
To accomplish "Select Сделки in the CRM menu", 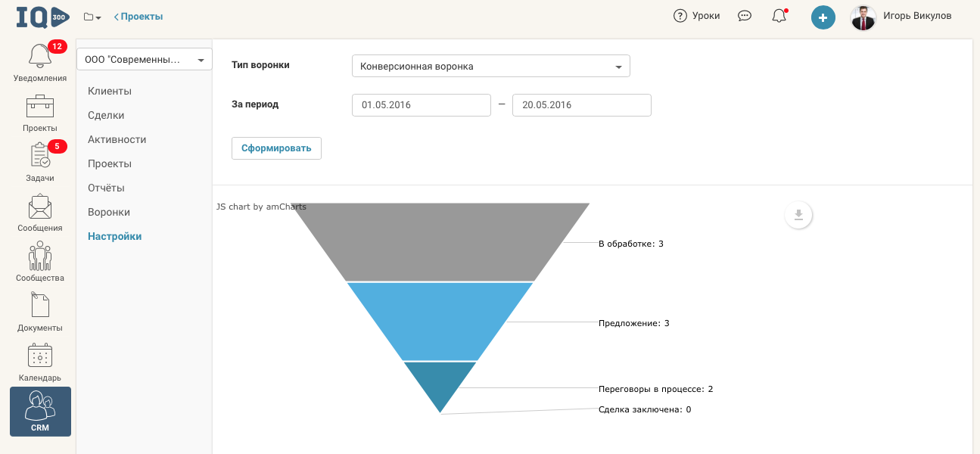I will tap(106, 115).
